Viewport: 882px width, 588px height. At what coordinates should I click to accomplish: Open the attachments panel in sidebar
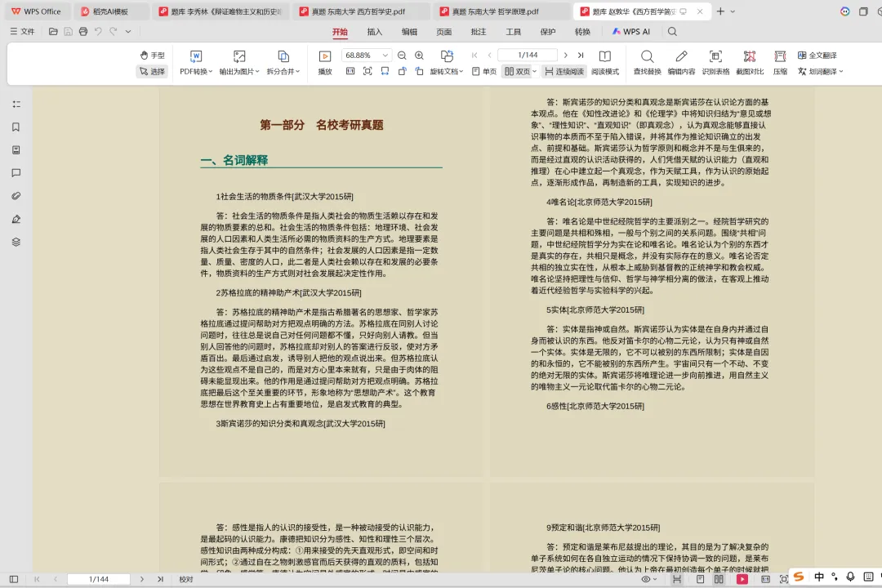tap(16, 196)
